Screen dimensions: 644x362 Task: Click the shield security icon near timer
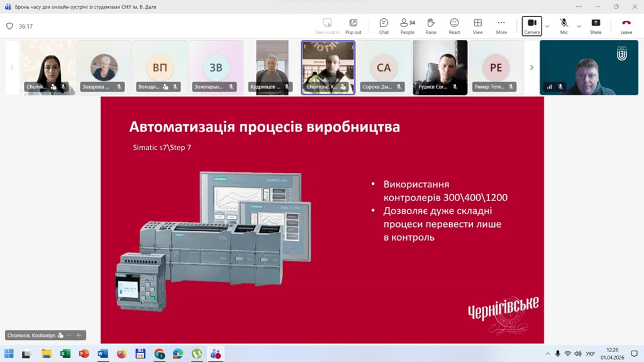9,26
